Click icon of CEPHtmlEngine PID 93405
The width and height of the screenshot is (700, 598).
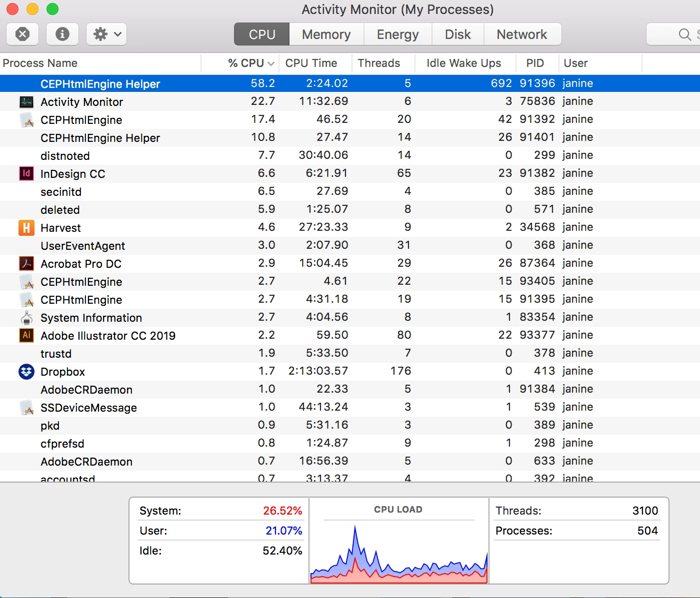pos(26,282)
